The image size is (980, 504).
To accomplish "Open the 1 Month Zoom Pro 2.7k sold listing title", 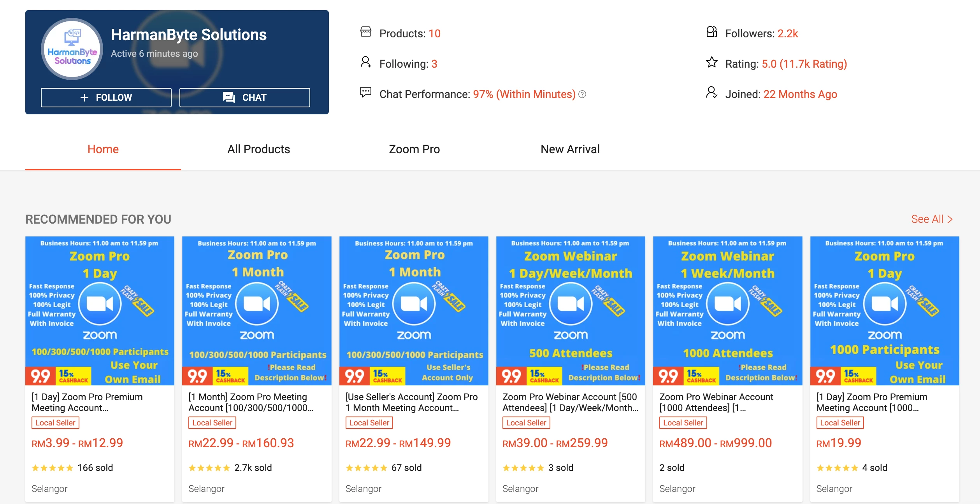I will click(251, 402).
